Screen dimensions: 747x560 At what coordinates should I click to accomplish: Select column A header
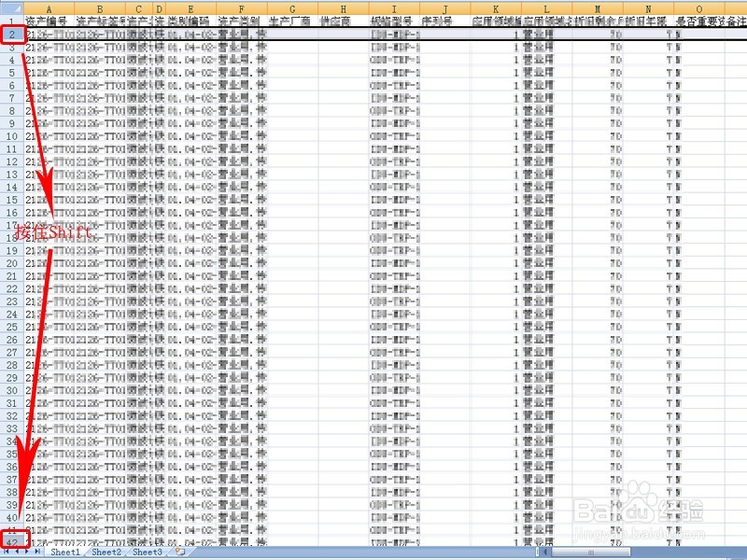click(x=49, y=8)
